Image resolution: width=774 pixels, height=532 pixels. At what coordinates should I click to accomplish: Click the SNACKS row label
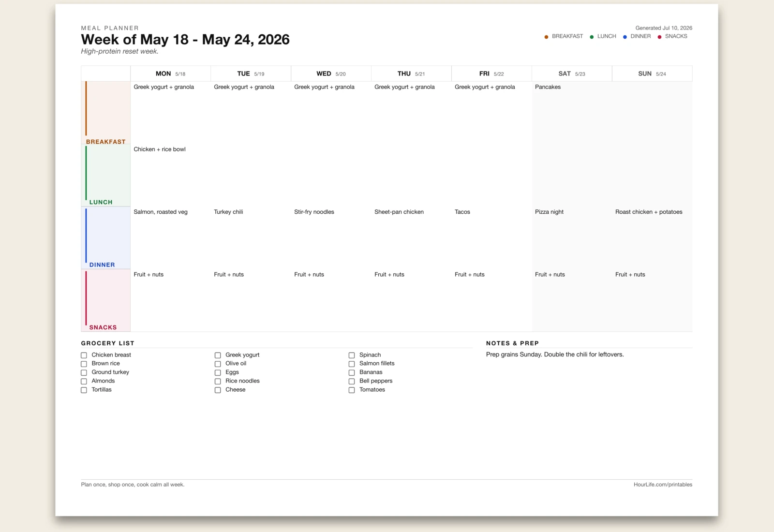[x=103, y=327]
